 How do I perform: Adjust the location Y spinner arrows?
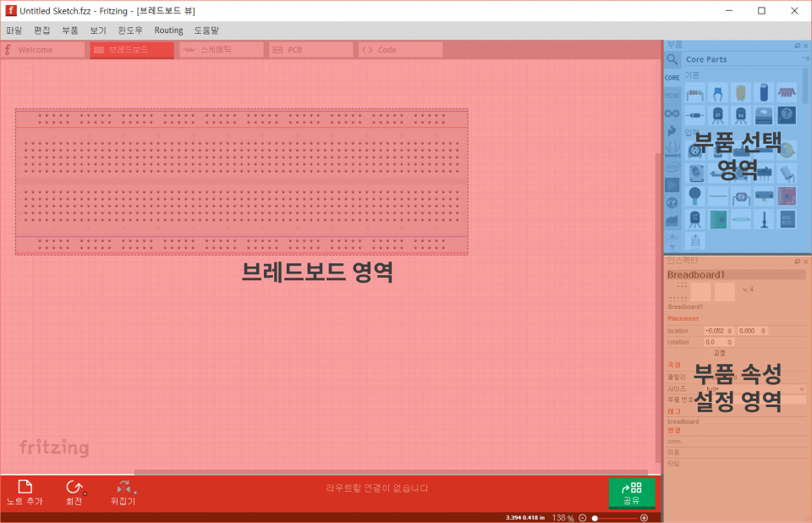pyautogui.click(x=763, y=331)
